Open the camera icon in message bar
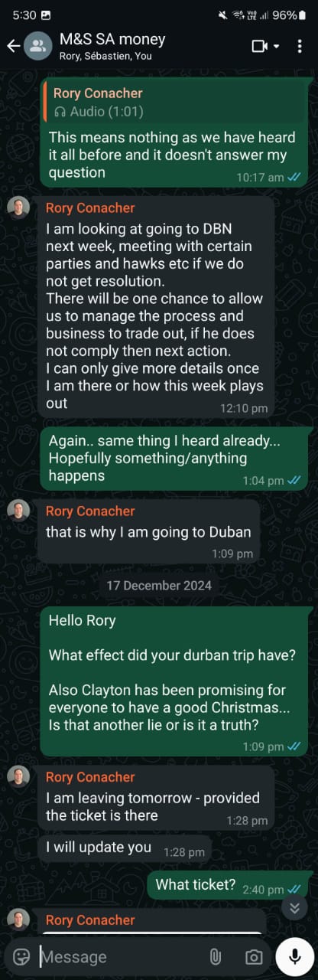Screen dimensions: 318x980 [253, 956]
